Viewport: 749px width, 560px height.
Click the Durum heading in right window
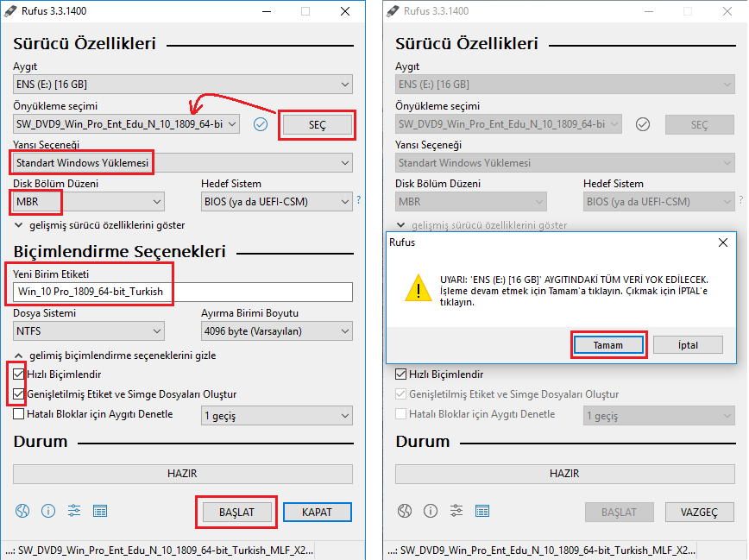point(423,442)
